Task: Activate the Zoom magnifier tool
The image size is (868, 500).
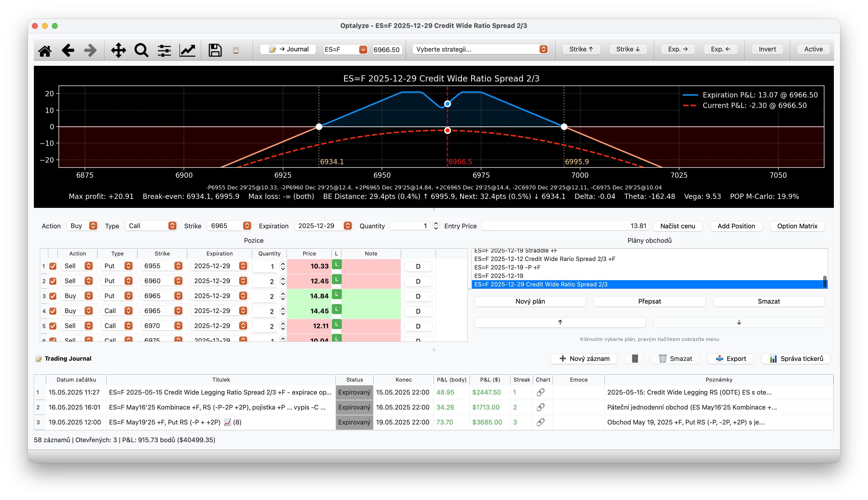Action: [141, 51]
